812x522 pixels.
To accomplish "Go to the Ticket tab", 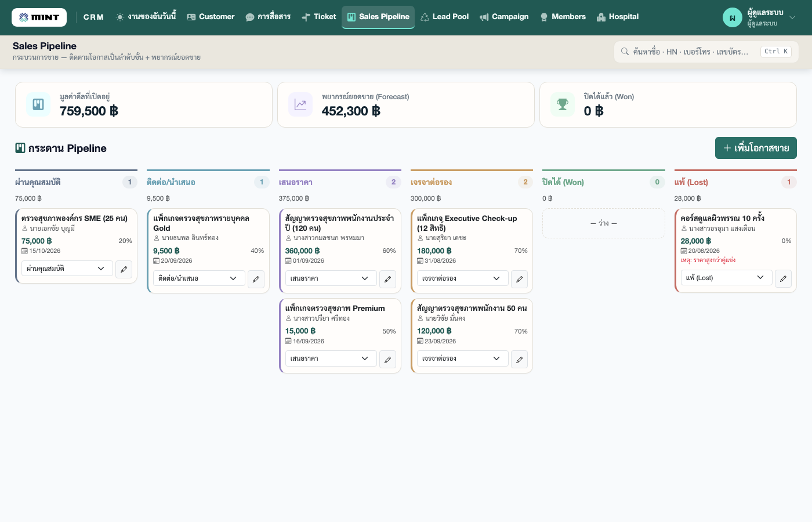I will tap(319, 17).
